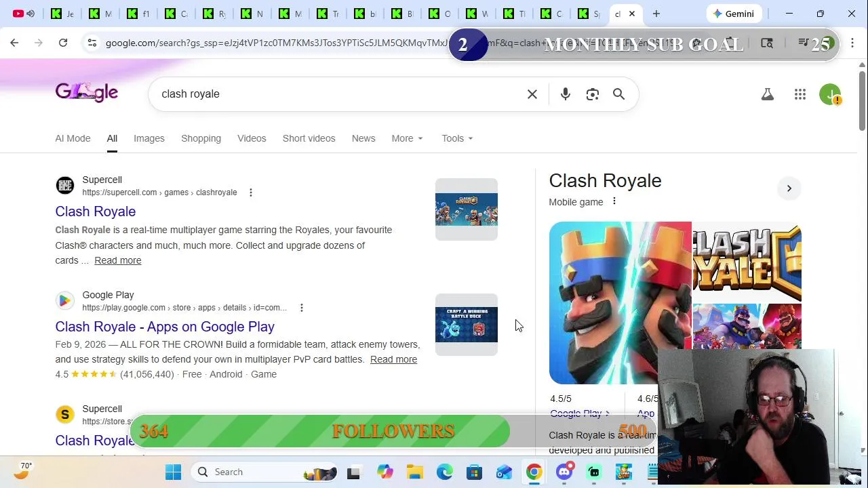Viewport: 868px width, 488px height.
Task: Read more of the Supercell snippet
Action: tap(118, 260)
